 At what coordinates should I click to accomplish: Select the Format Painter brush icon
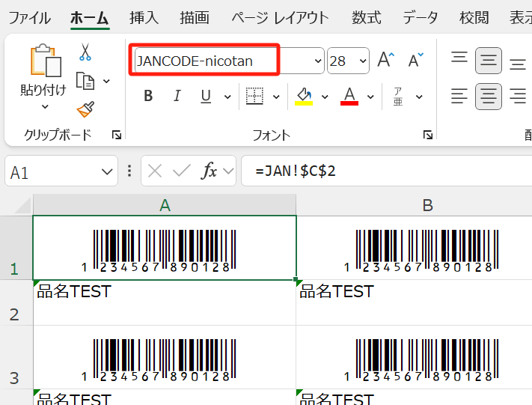coord(85,109)
